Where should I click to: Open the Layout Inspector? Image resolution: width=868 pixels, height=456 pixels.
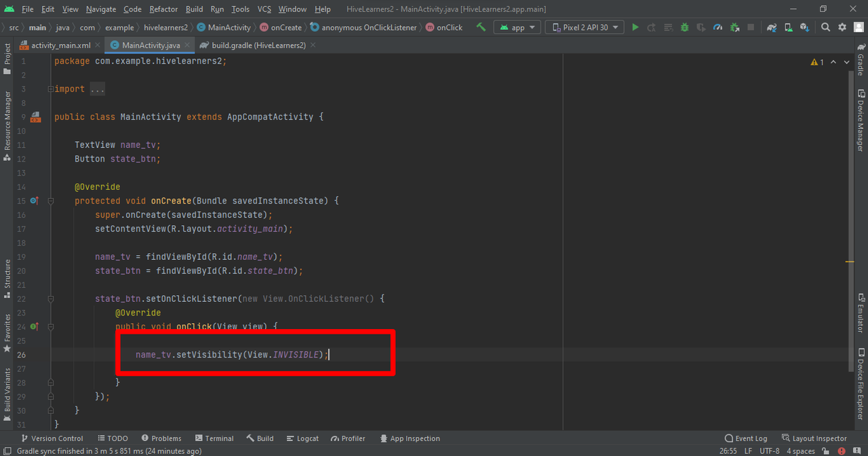pyautogui.click(x=814, y=438)
